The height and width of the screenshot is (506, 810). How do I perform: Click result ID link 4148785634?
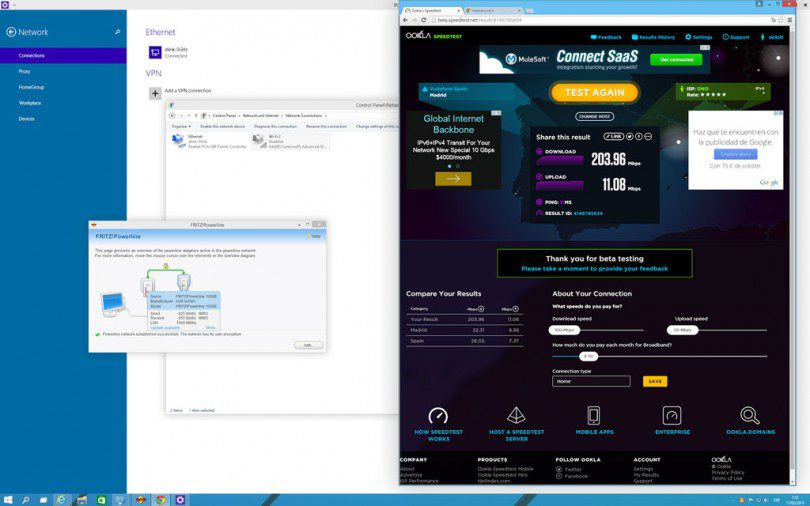(588, 213)
